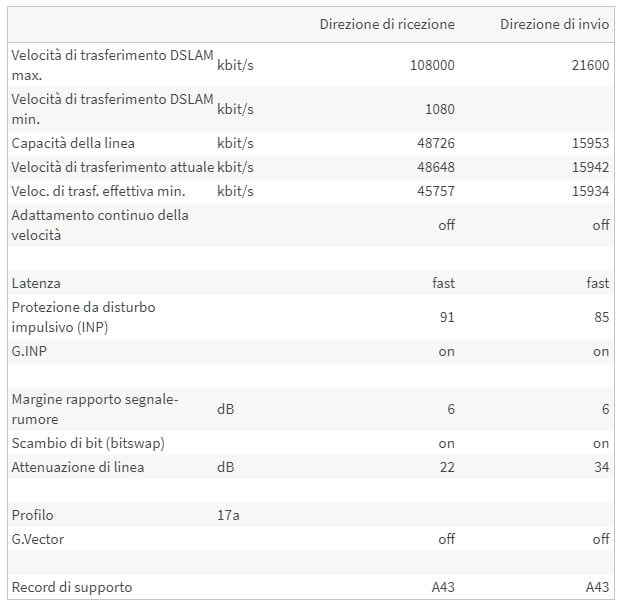Select the 108000 DSLAM max receive value
The image size is (619, 604).
point(432,65)
